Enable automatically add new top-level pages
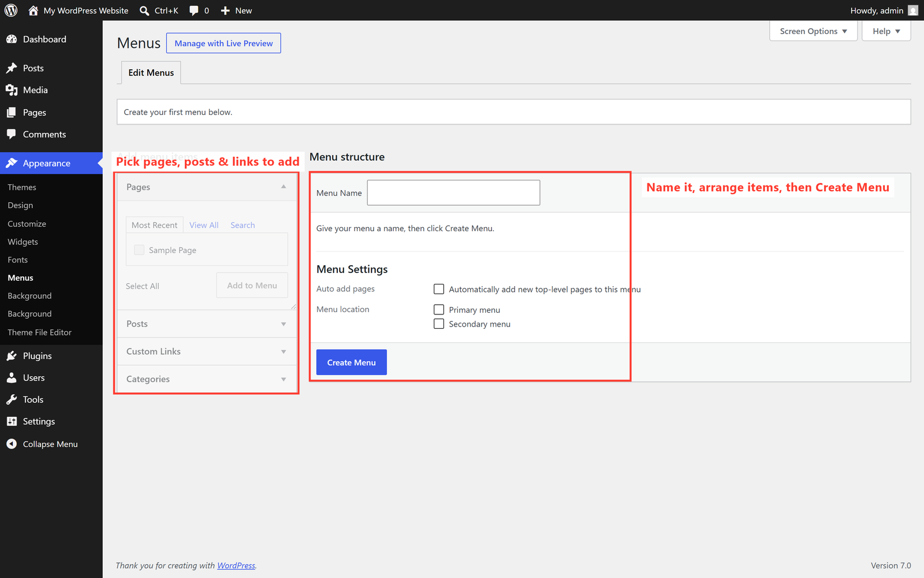The image size is (924, 578). click(x=439, y=289)
